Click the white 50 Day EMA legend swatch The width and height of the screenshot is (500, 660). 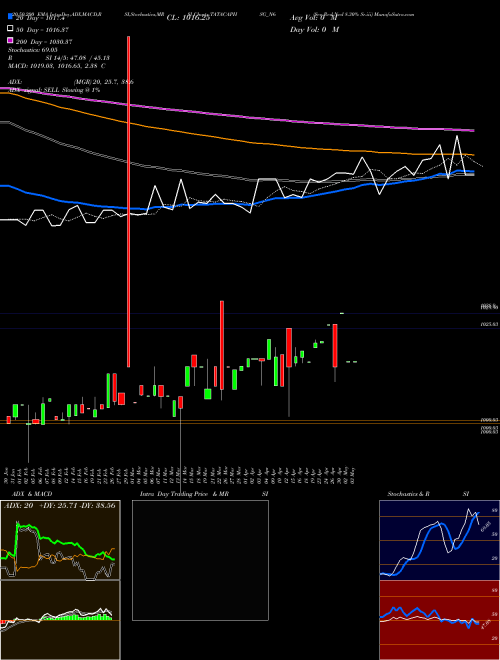coord(10,29)
